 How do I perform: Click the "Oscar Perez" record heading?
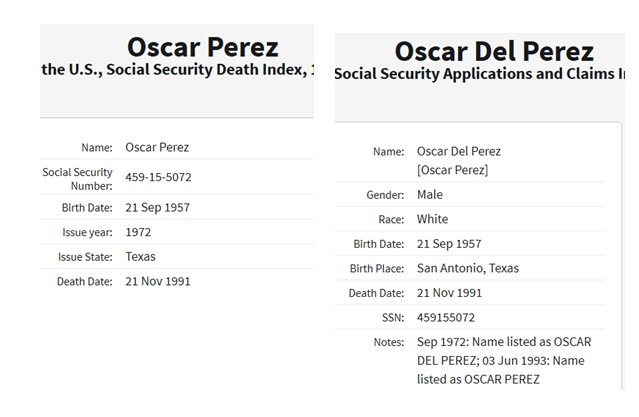(203, 47)
